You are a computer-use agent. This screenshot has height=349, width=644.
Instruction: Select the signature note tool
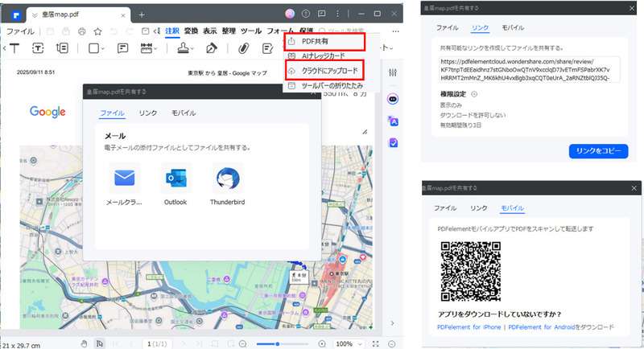268,48
